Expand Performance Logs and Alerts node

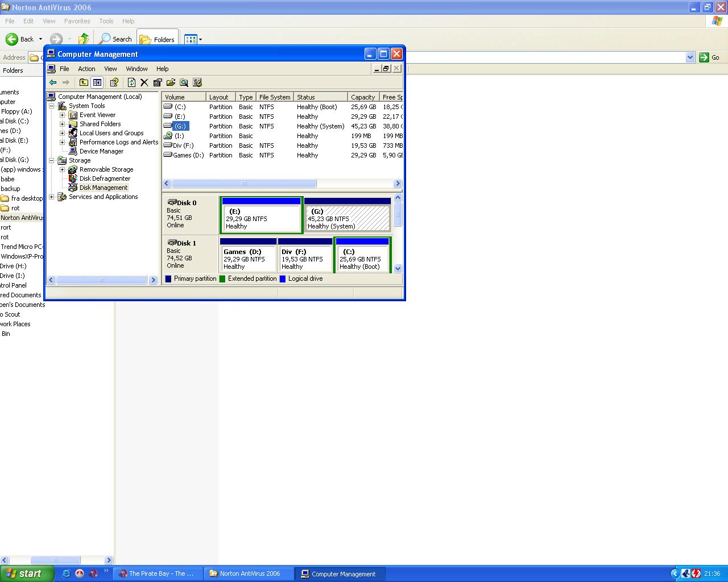click(x=62, y=142)
